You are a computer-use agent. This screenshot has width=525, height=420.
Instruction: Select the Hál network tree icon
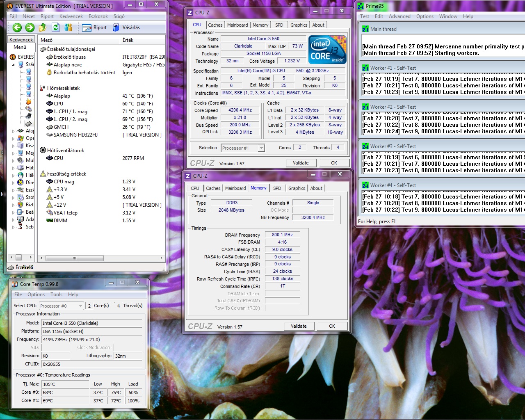click(x=21, y=175)
